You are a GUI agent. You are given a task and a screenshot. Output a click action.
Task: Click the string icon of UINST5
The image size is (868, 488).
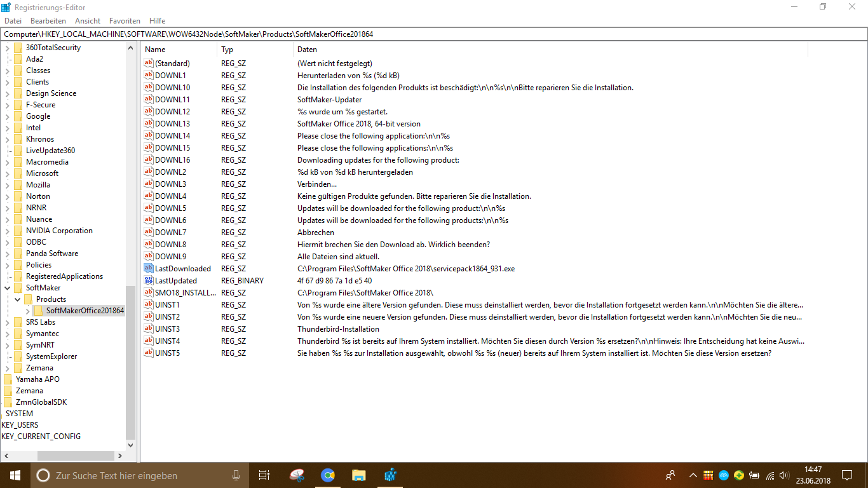click(x=149, y=353)
